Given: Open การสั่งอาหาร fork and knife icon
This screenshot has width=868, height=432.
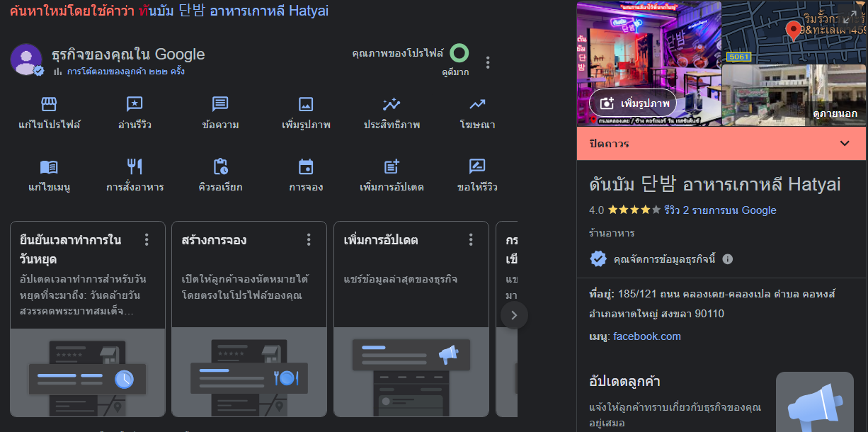Looking at the screenshot, I should tap(135, 167).
